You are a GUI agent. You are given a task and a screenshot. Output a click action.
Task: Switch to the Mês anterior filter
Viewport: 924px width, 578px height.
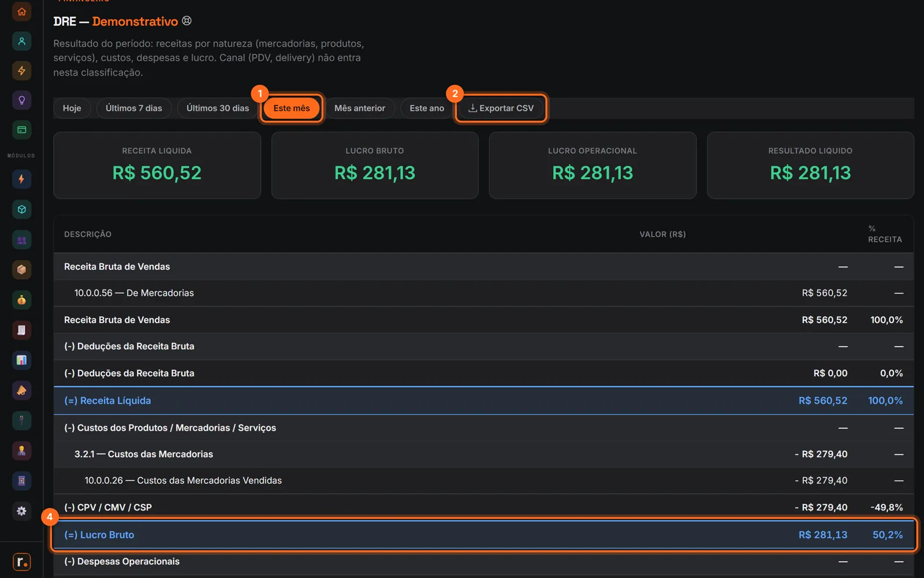pyautogui.click(x=360, y=108)
